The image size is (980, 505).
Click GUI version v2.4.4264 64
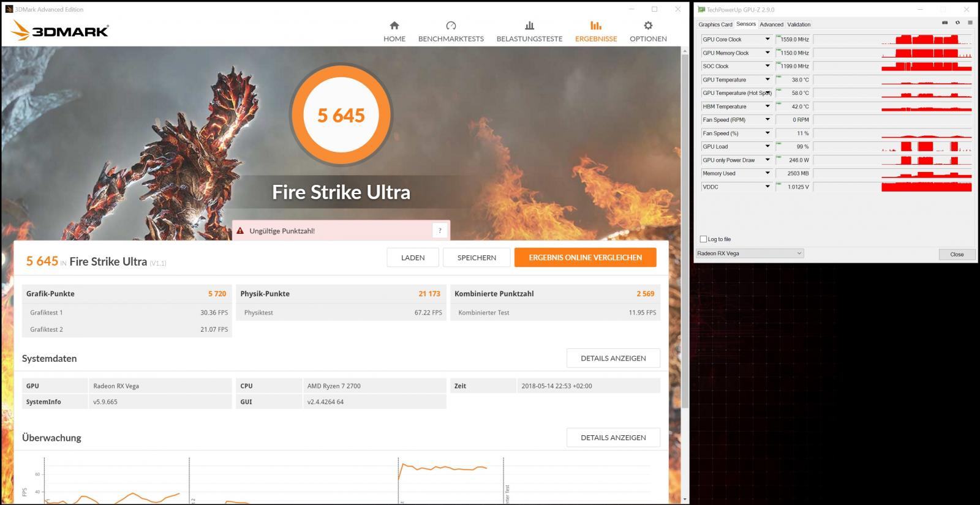tap(374, 402)
